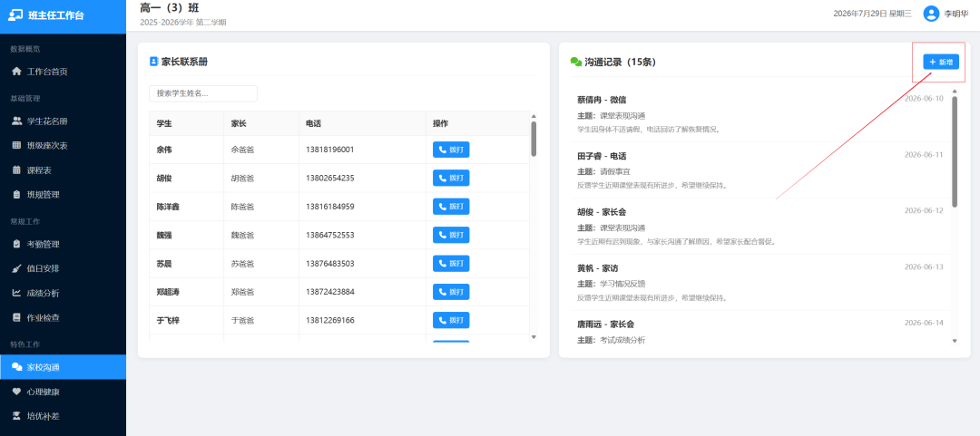Click student name 于飞梓
Image resolution: width=980 pixels, height=436 pixels.
tap(168, 321)
